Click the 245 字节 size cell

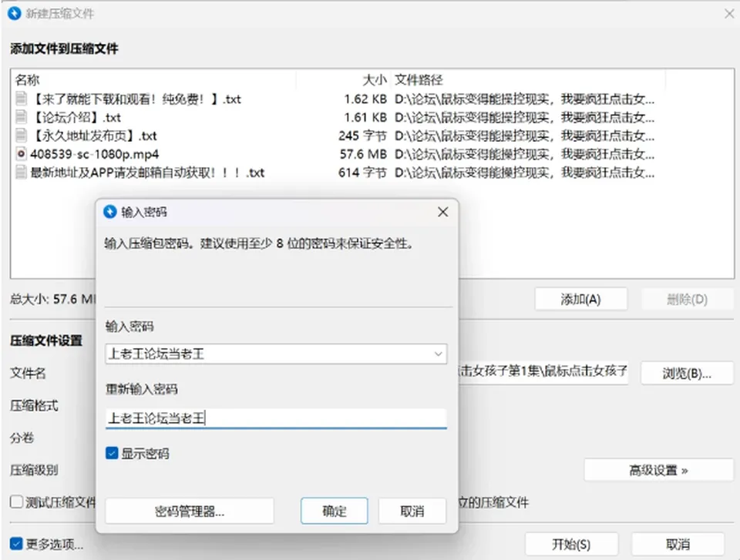click(x=362, y=136)
